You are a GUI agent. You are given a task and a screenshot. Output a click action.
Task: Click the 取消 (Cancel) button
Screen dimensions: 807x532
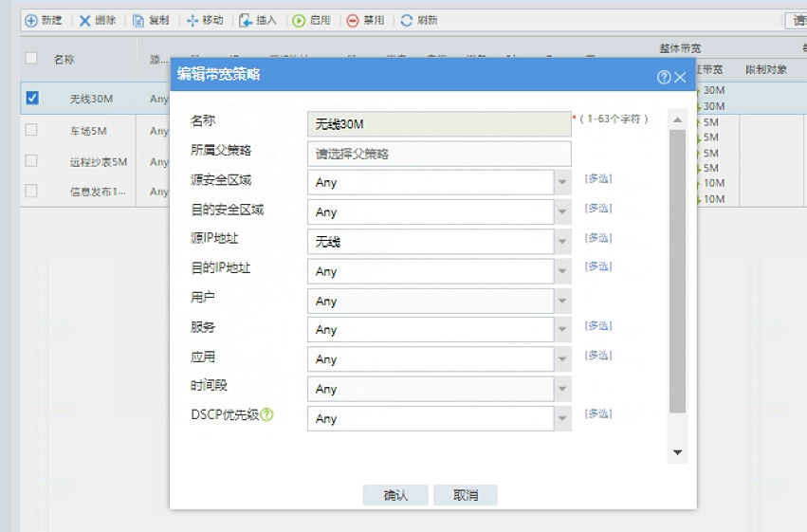click(465, 495)
